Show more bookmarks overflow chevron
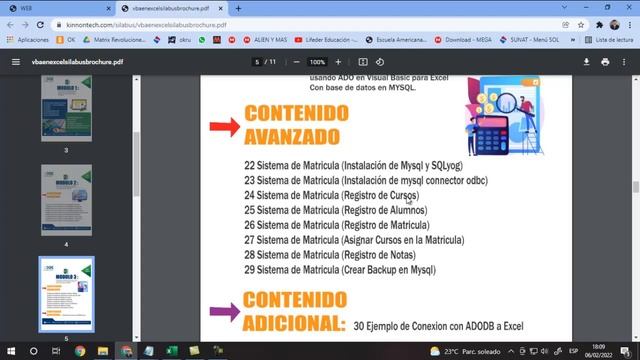Screen dimensions: 640x360 pos(573,40)
